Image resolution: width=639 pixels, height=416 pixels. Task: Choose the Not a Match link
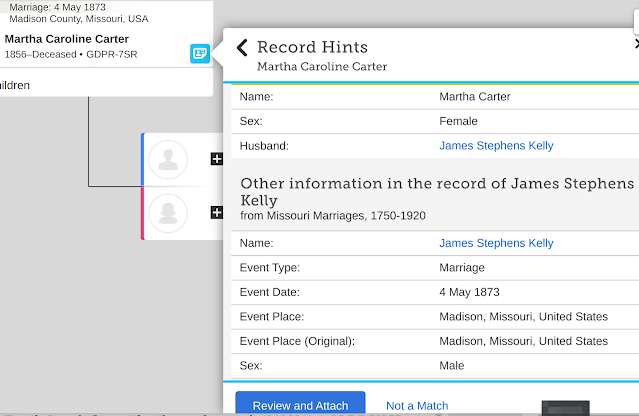[417, 406]
